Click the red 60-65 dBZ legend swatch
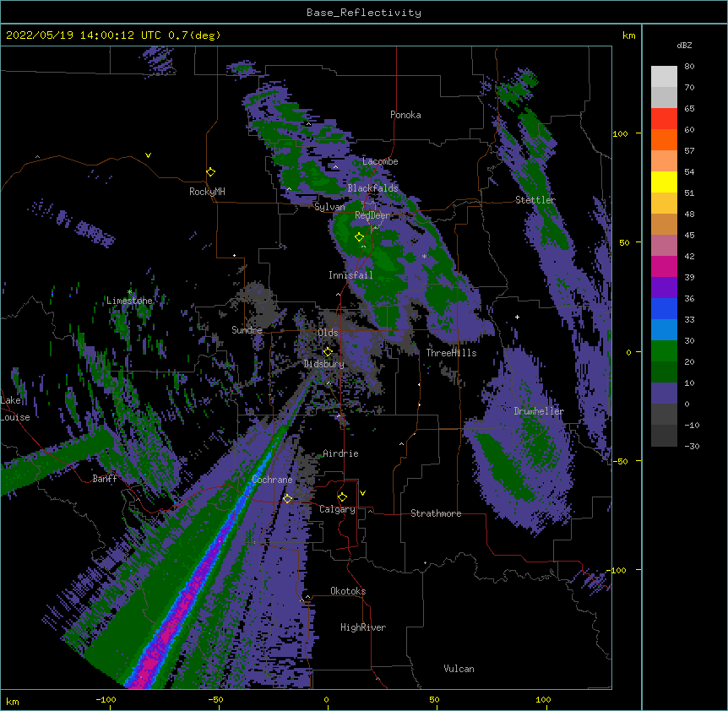Screen dimensions: 728x711 (x=664, y=119)
